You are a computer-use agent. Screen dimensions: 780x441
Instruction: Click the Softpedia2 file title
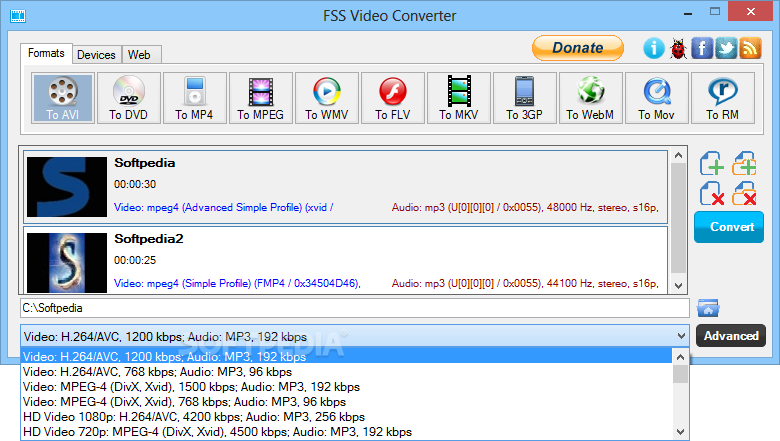[149, 239]
